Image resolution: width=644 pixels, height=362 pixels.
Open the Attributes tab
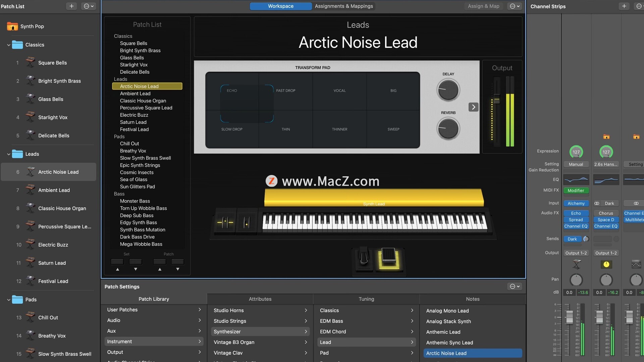260,299
